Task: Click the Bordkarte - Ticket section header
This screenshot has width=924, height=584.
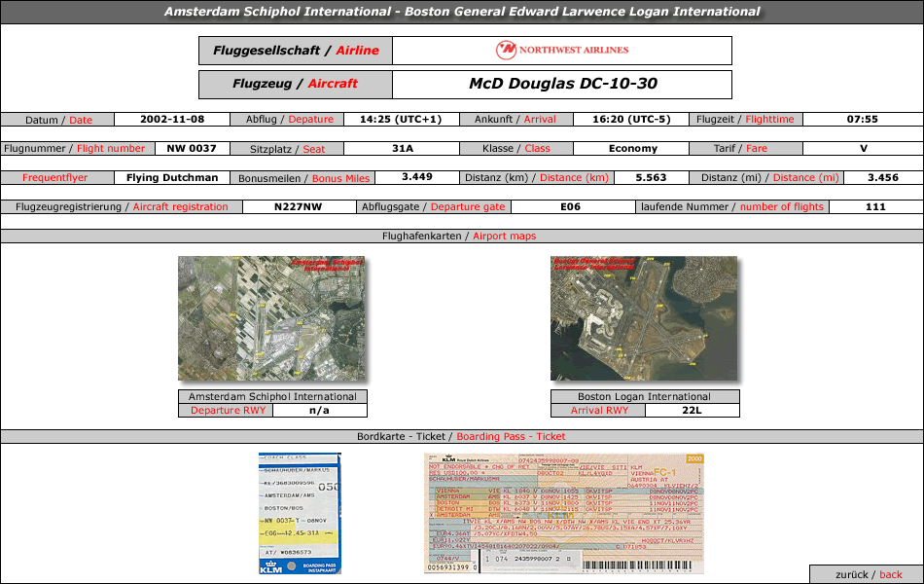Action: click(x=462, y=436)
